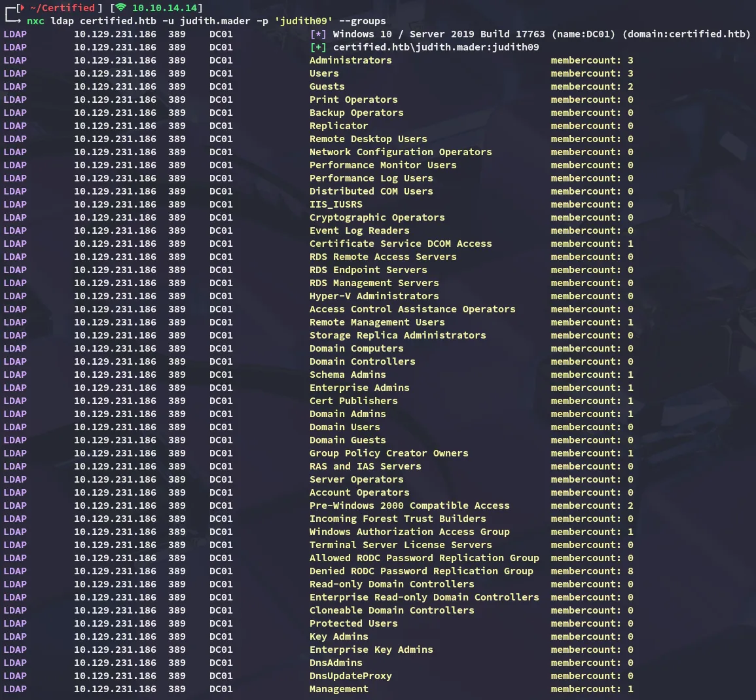The width and height of the screenshot is (756, 700).
Task: Click membercount value for Denied RODC Password Replication Group
Action: click(630, 571)
